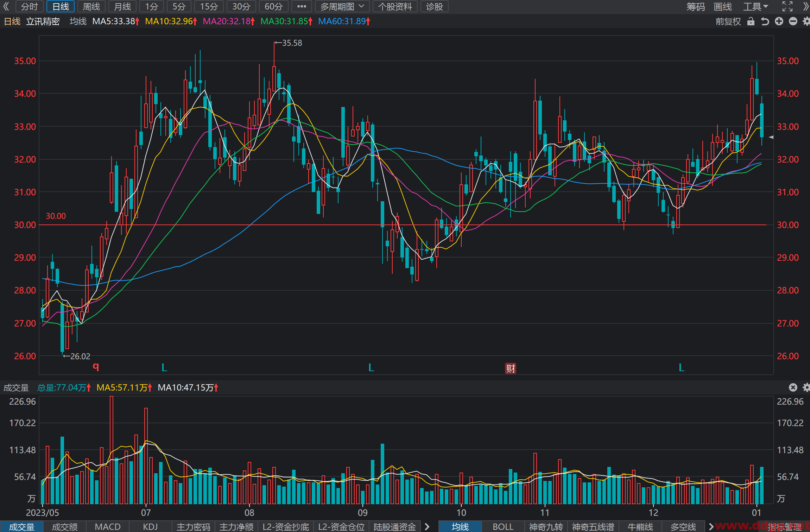Close the 成交量 volume panel
810x532 pixels.
pos(793,387)
